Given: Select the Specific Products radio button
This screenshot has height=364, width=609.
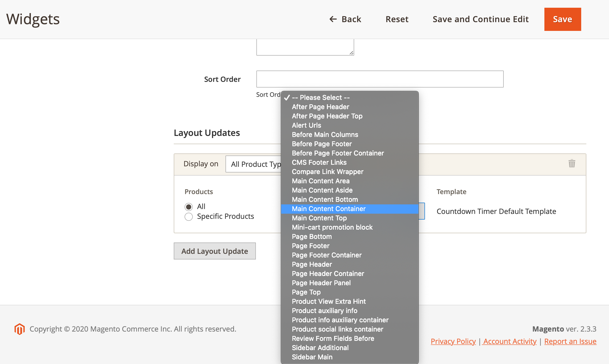Looking at the screenshot, I should click(189, 217).
